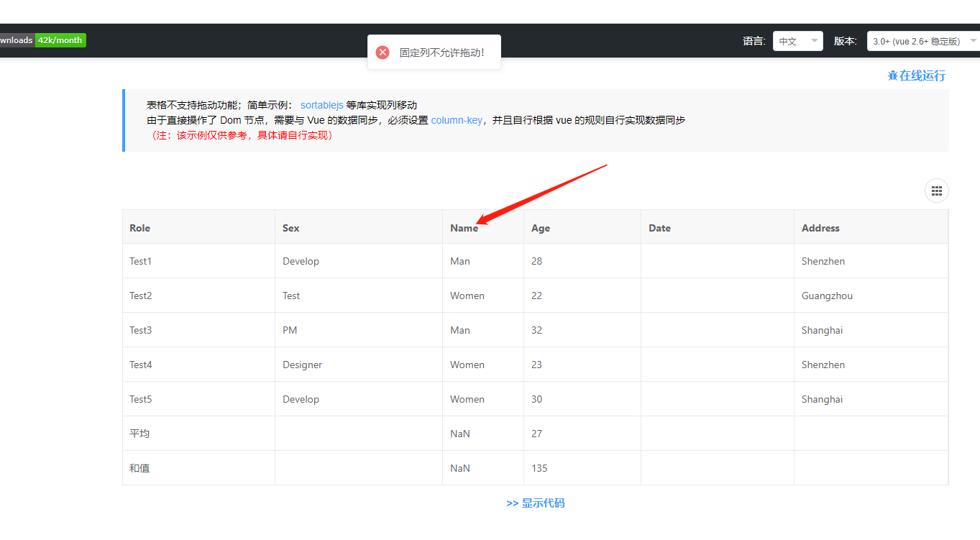980x540 pixels.
Task: Select the Test2 cell
Action: click(198, 296)
